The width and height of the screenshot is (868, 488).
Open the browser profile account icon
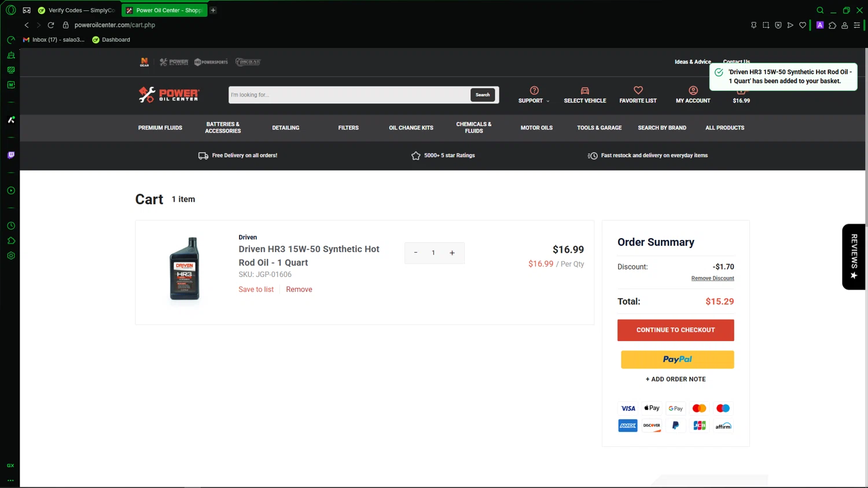tap(844, 25)
